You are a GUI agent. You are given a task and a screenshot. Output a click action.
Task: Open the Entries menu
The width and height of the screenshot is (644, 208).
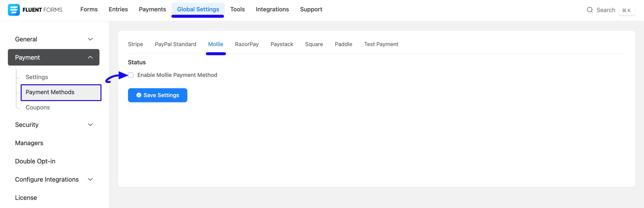[118, 9]
